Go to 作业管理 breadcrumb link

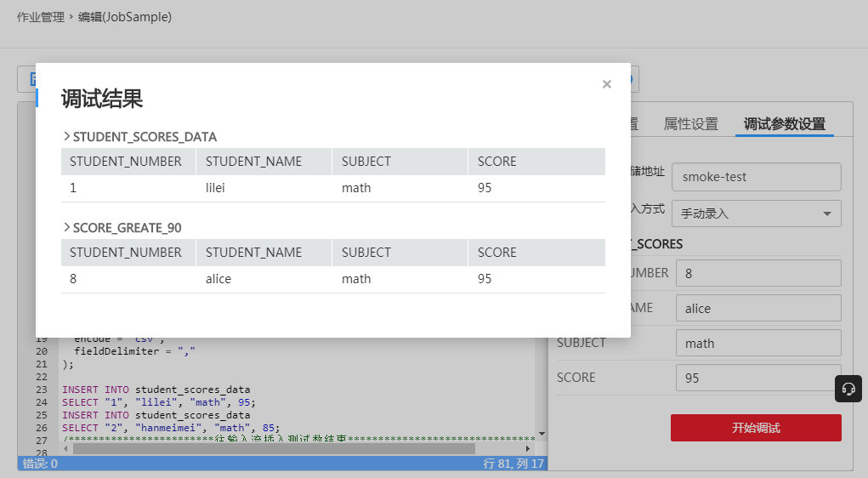coord(41,17)
